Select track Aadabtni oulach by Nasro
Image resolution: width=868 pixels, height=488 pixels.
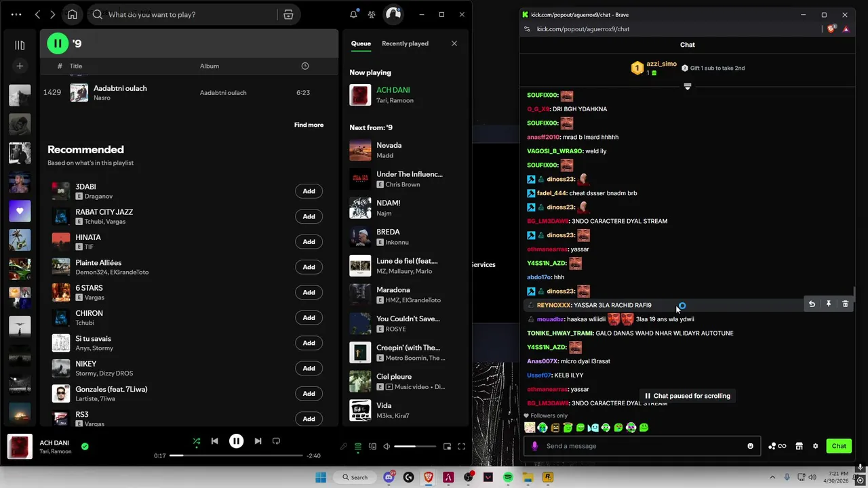pos(189,92)
